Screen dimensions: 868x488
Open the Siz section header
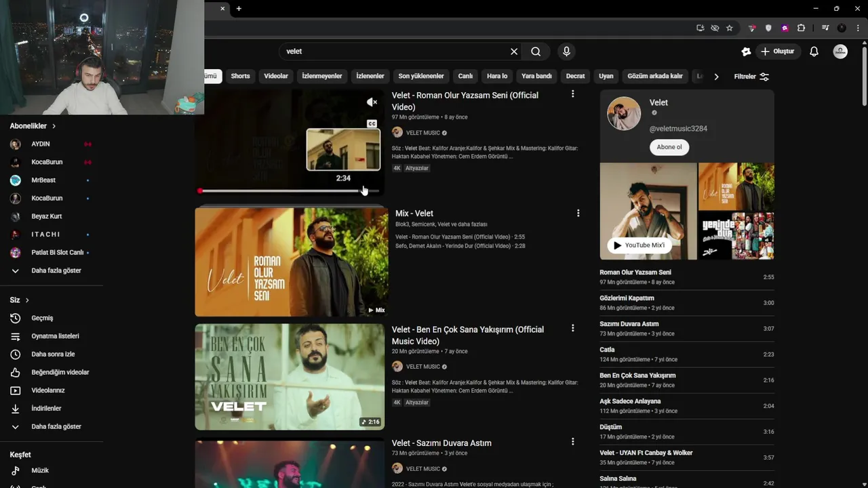[x=19, y=300]
